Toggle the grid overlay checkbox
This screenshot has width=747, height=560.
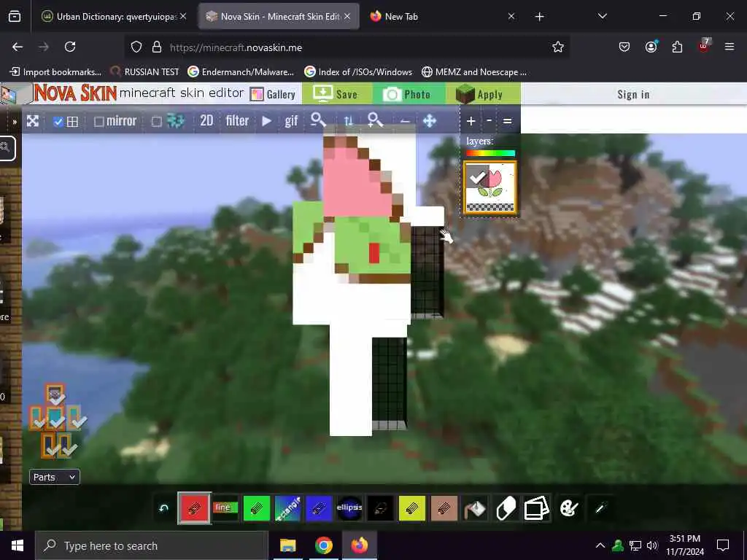(x=58, y=122)
